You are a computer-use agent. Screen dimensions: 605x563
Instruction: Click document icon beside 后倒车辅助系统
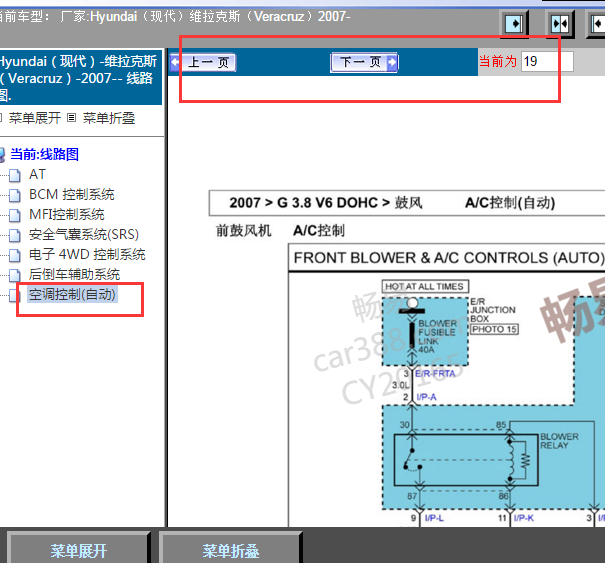click(15, 276)
